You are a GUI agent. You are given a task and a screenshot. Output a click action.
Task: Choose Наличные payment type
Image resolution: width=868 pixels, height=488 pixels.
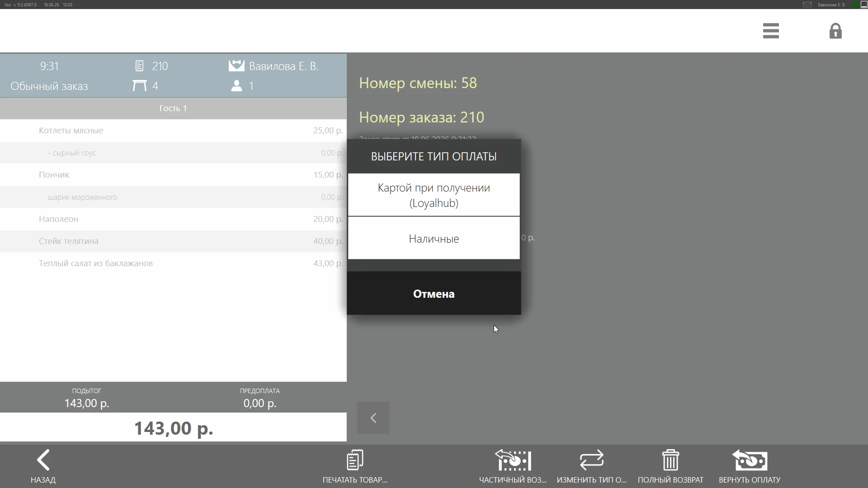434,238
